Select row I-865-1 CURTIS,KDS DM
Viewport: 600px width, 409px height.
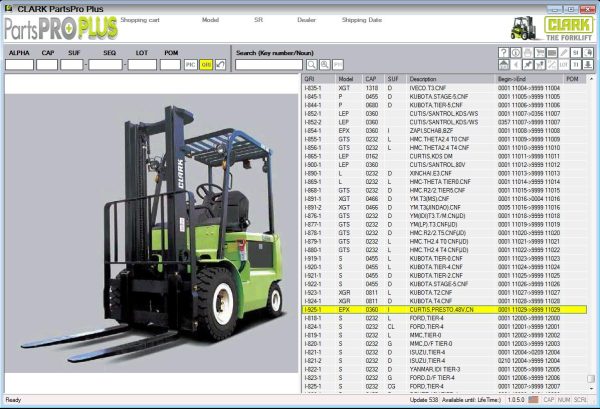[x=444, y=156]
